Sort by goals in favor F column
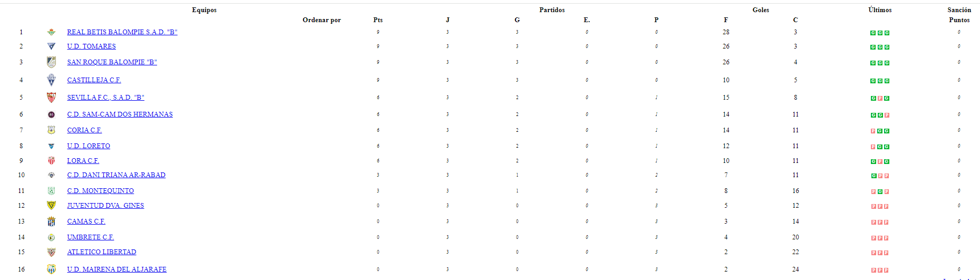The height and width of the screenshot is (280, 980). coord(726,20)
